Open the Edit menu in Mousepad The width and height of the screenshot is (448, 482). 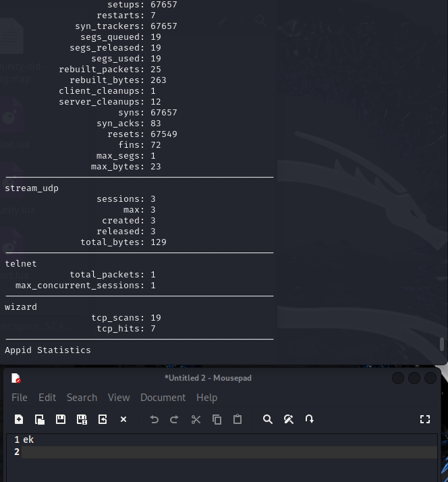pyautogui.click(x=47, y=398)
